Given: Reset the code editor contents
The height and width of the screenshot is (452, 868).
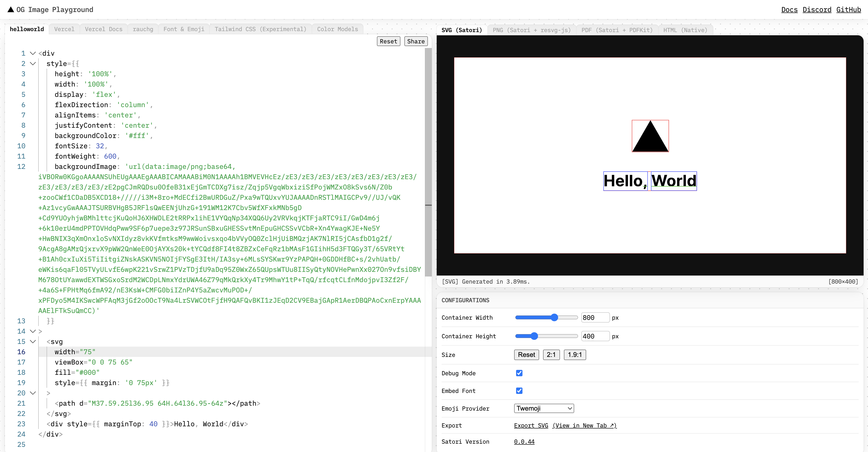Looking at the screenshot, I should coord(388,41).
